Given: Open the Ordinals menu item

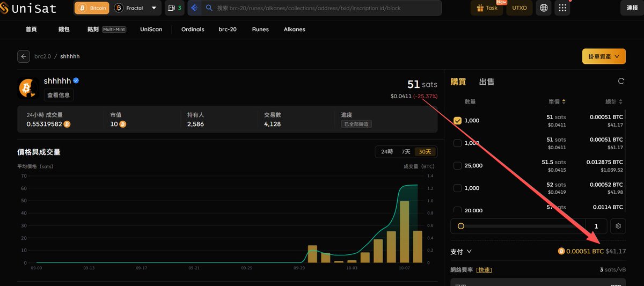Looking at the screenshot, I should [193, 30].
